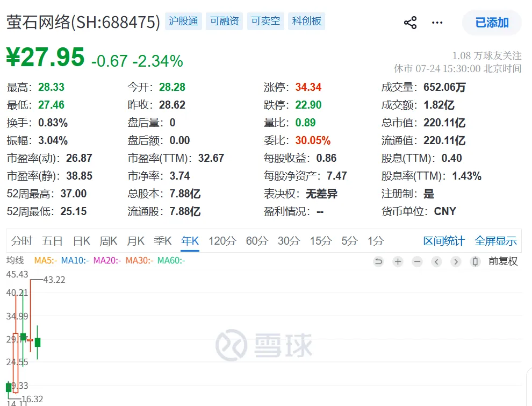Click the MA30 moving average label
Image resolution: width=532 pixels, height=406 pixels.
click(x=139, y=261)
